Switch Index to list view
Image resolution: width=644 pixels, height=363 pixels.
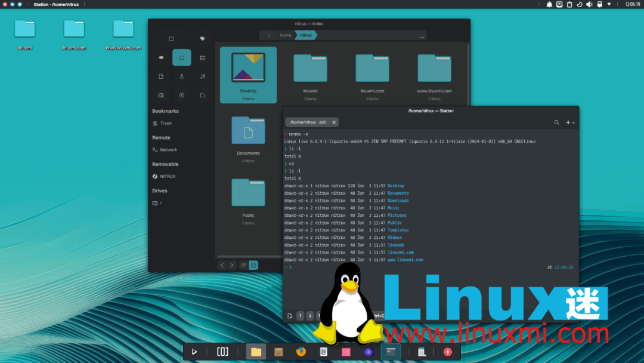pos(243,266)
